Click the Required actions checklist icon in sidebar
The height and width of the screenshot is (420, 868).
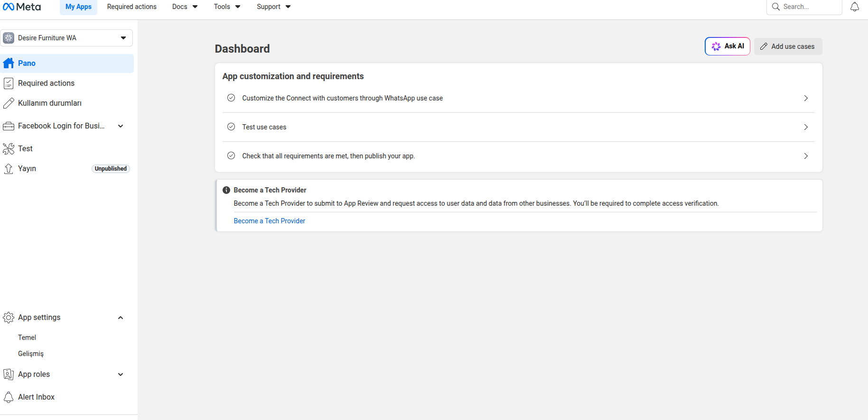click(9, 83)
